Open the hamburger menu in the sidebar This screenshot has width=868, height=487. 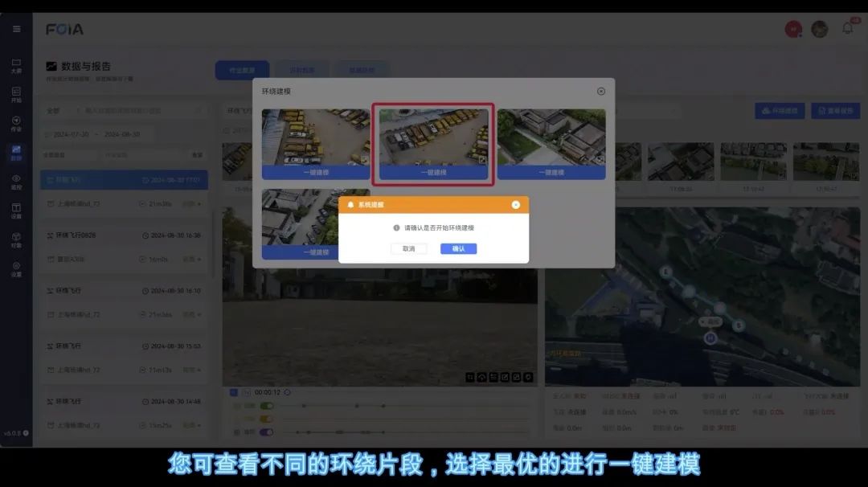pyautogui.click(x=16, y=29)
